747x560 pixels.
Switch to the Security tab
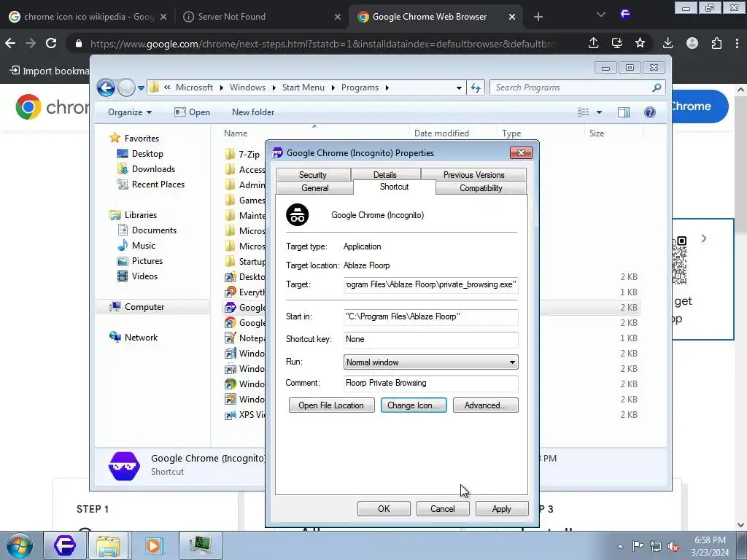[313, 174]
